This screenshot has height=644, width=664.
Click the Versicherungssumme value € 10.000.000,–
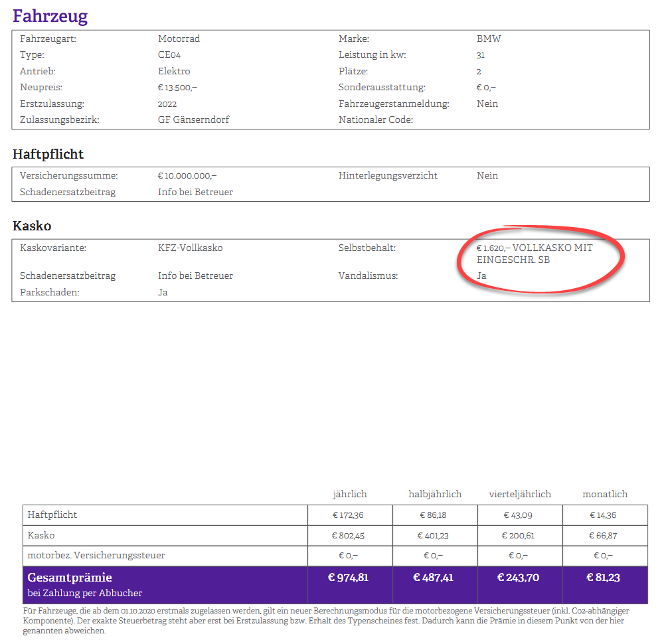click(187, 176)
